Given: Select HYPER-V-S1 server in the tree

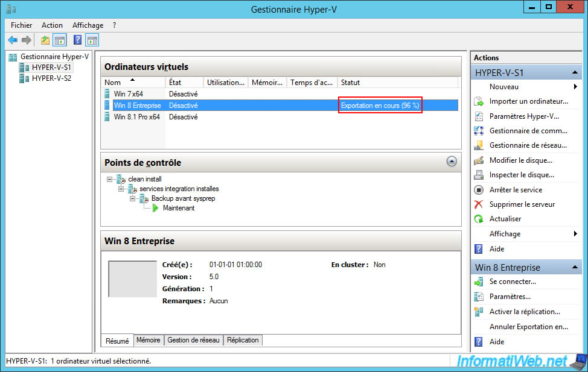Looking at the screenshot, I should click(51, 68).
